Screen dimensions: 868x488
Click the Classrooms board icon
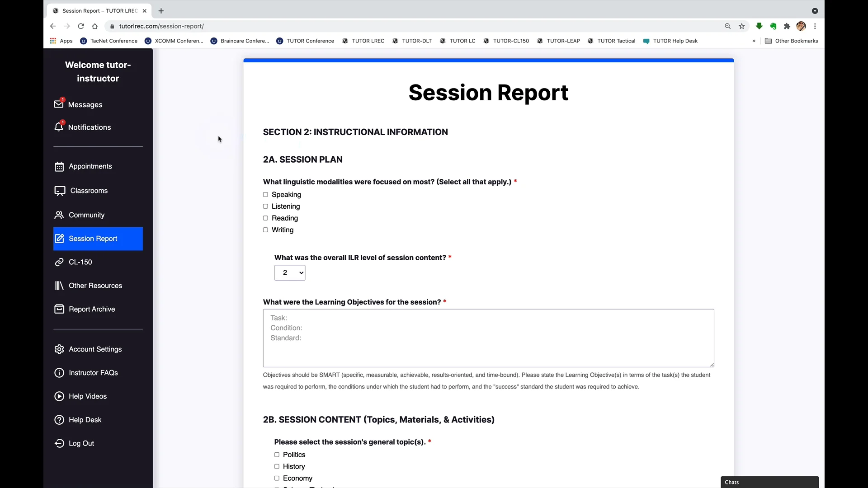pyautogui.click(x=60, y=191)
